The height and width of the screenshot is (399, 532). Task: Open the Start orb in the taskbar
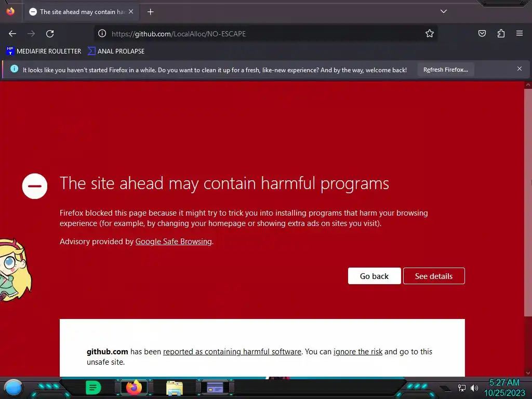coord(14,388)
